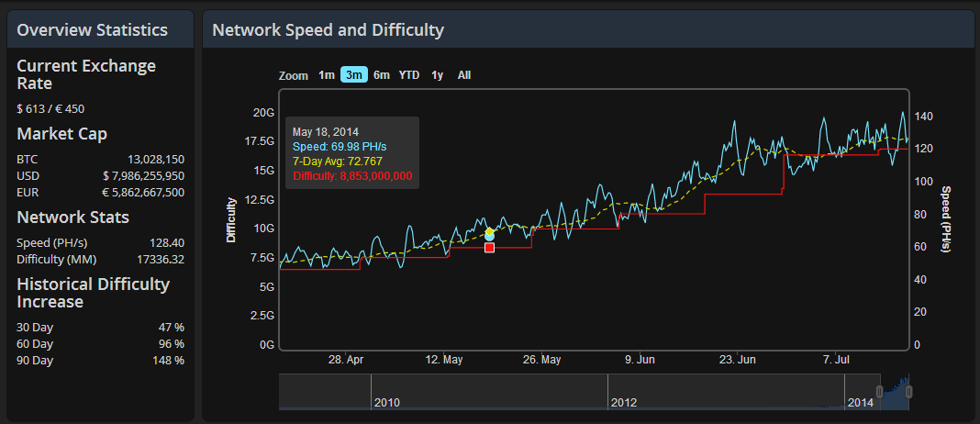Switch chart zoom to 6m
The width and height of the screenshot is (980, 424).
tap(382, 75)
